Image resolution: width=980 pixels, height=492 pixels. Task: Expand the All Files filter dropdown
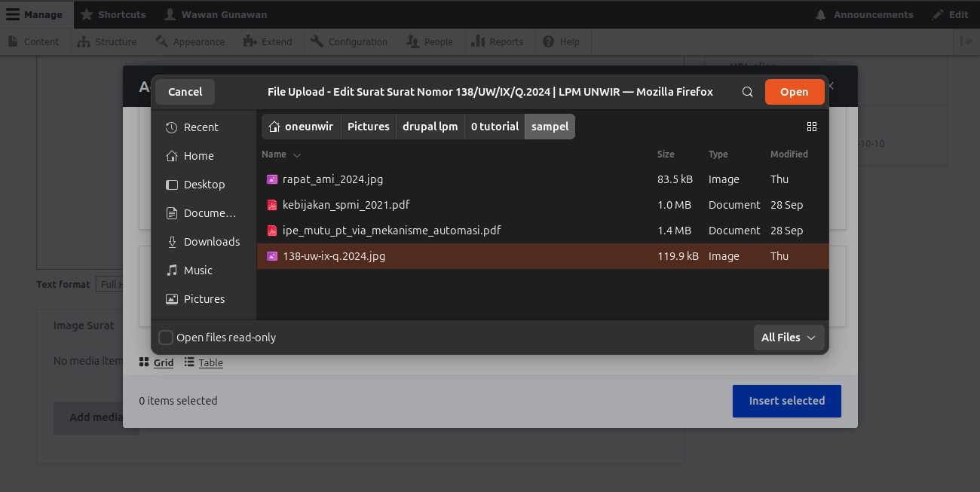click(789, 338)
